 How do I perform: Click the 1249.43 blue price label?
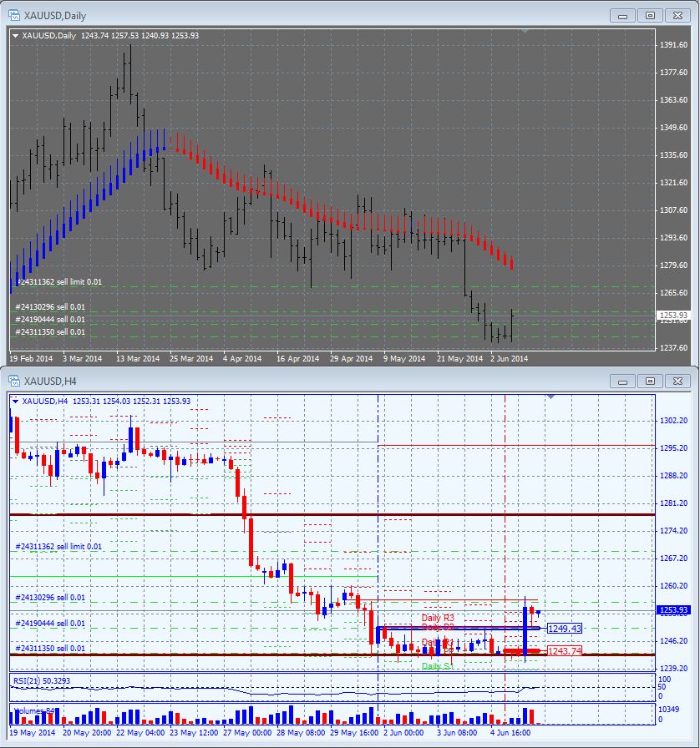[565, 629]
